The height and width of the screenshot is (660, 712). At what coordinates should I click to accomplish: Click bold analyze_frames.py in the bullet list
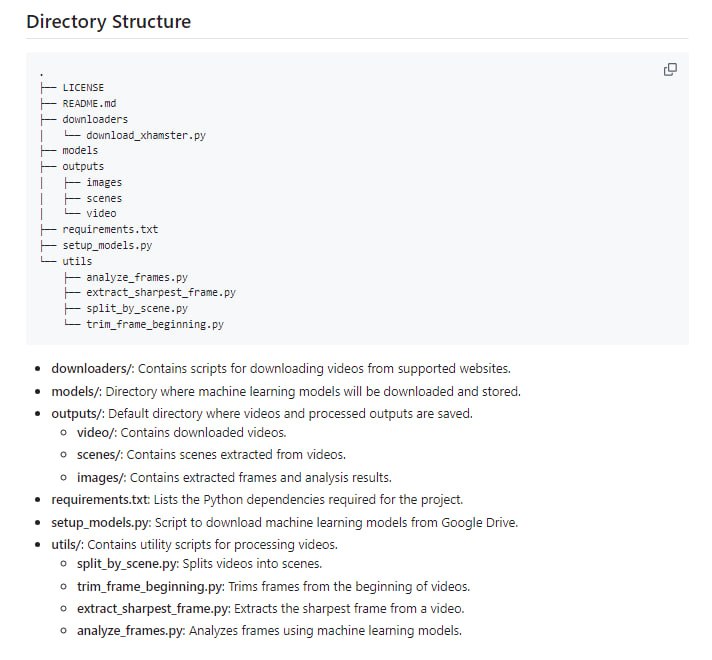(x=130, y=630)
